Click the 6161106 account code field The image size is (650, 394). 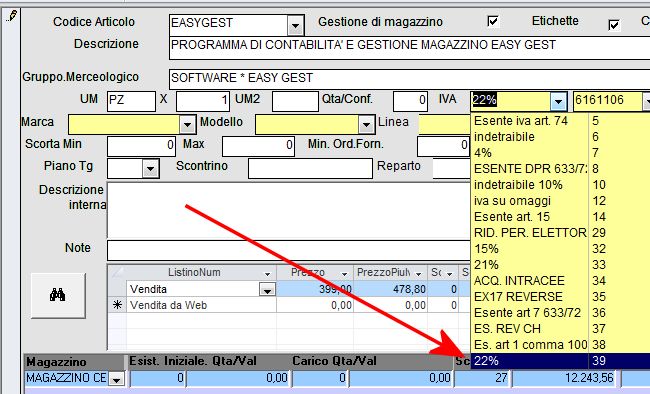pyautogui.click(x=608, y=101)
